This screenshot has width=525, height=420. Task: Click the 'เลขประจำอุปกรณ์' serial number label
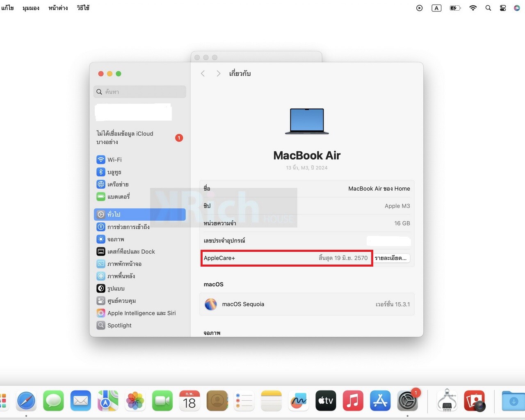[x=224, y=241]
